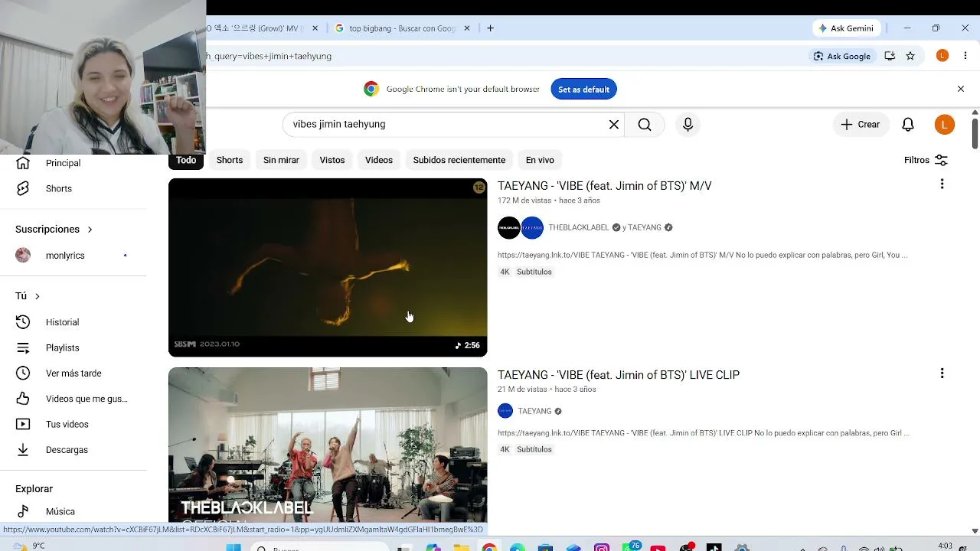Viewport: 980px width, 551px height.
Task: Click the Explorar section heading
Action: [x=34, y=488]
